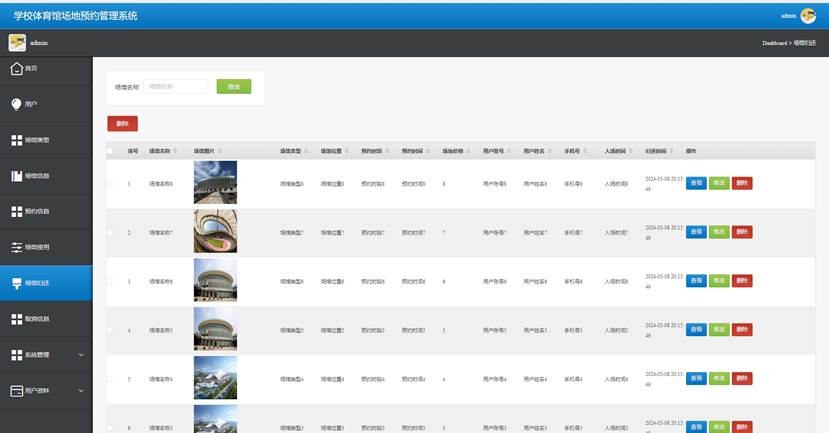Click blue 查看 button in row 5

pos(696,379)
